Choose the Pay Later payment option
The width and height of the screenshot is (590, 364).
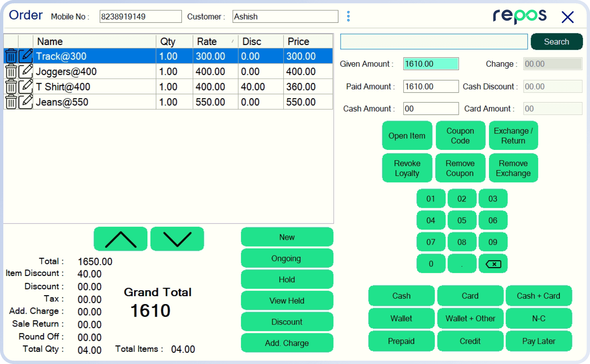coord(538,341)
